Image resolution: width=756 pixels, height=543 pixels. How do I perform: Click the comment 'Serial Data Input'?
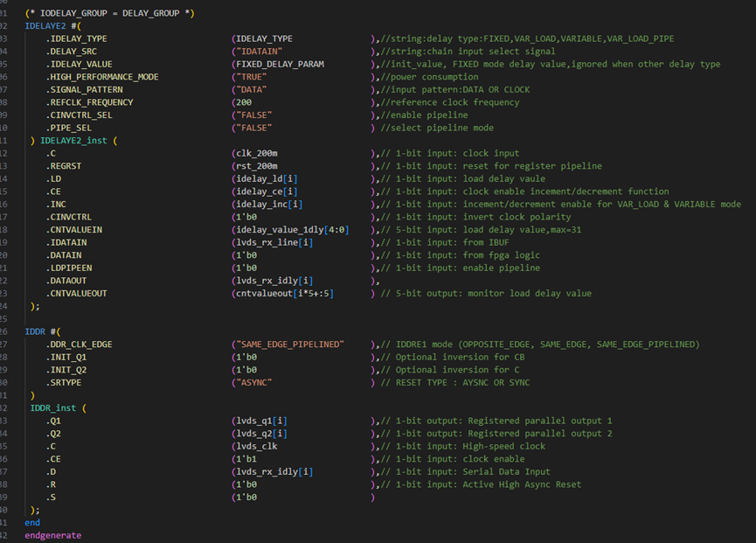coord(506,472)
